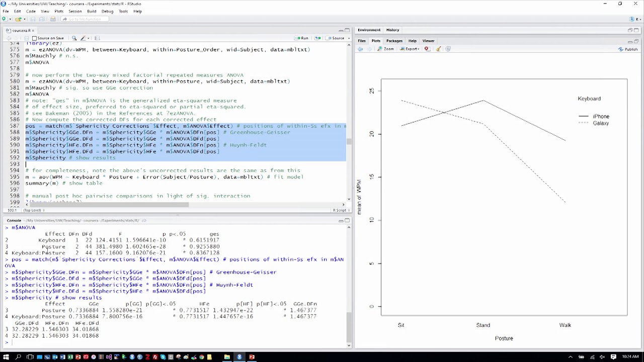Open the Tools menu

click(123, 11)
